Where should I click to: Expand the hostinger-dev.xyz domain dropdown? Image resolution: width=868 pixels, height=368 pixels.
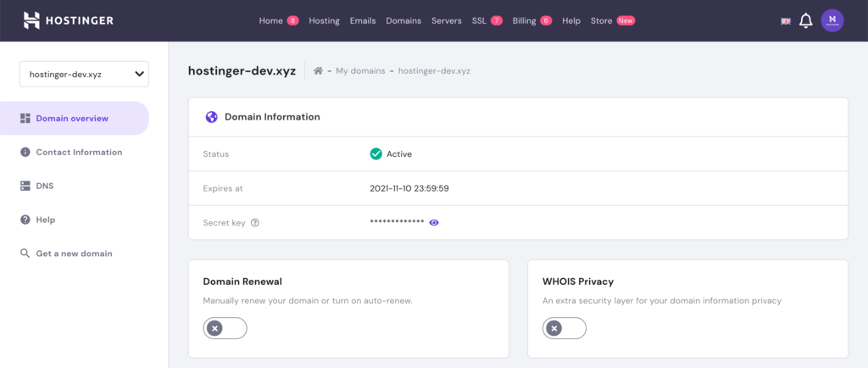tap(84, 74)
